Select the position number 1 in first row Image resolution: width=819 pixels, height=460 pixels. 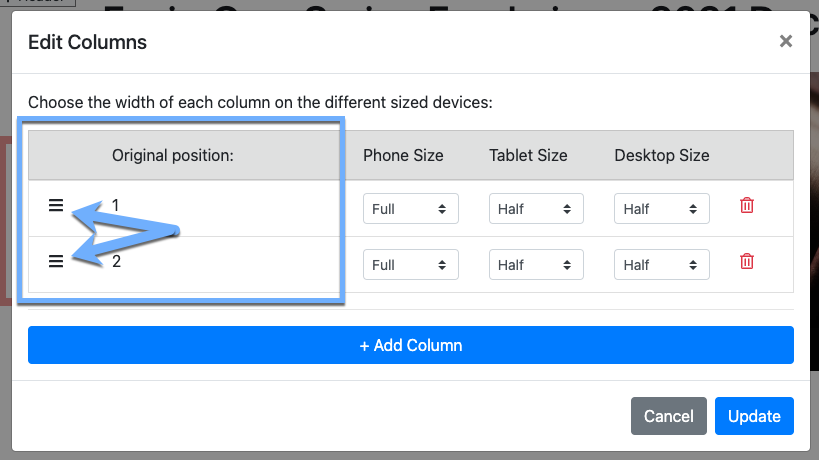(116, 205)
